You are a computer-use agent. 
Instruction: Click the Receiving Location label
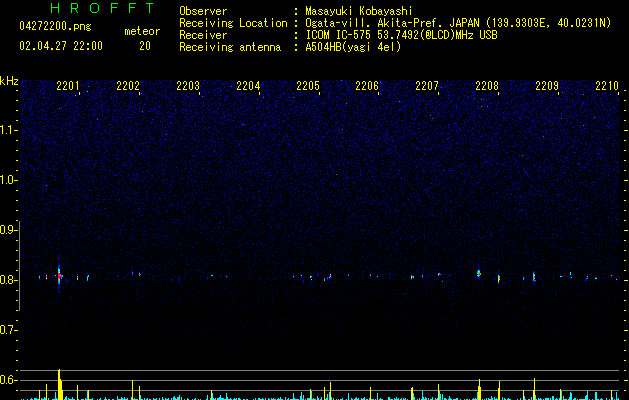tap(233, 23)
